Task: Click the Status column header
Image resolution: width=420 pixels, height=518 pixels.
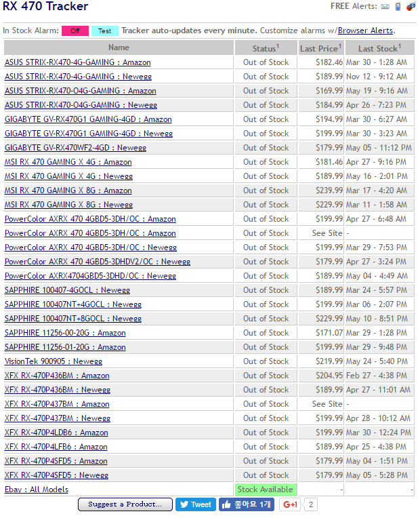Action: pyautogui.click(x=266, y=47)
